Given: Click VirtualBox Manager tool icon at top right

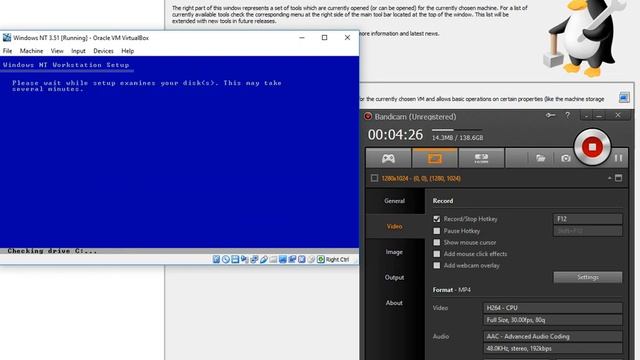Looking at the screenshot, I should coord(624,98).
